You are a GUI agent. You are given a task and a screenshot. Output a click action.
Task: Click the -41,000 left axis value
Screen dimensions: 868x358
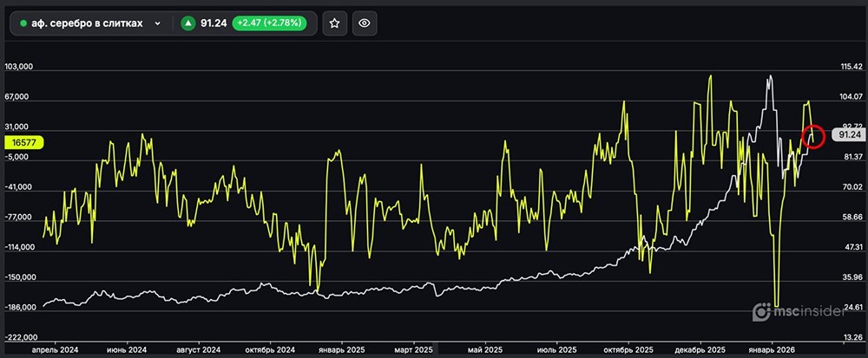[x=19, y=187]
